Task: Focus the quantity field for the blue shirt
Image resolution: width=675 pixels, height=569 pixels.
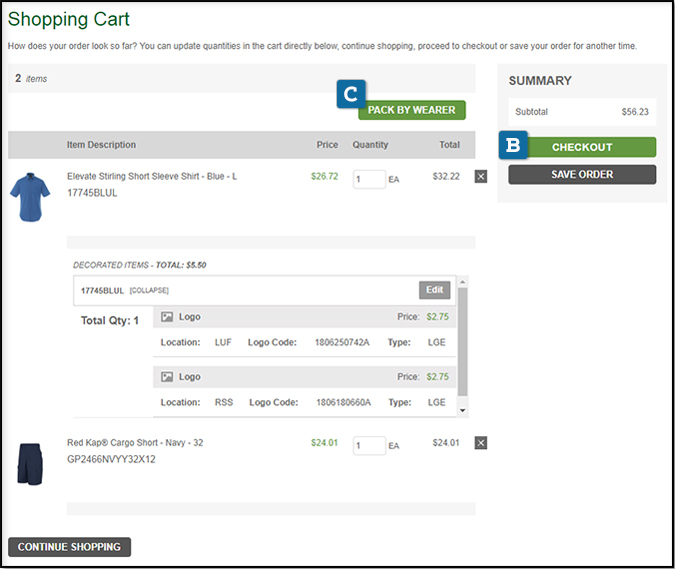Action: click(369, 179)
